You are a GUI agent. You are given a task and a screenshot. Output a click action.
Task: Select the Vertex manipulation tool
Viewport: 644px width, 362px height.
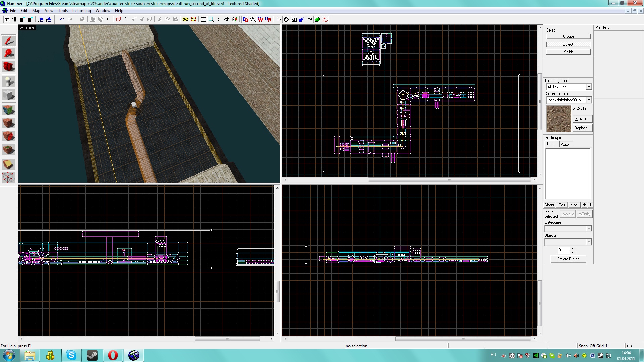[9, 177]
